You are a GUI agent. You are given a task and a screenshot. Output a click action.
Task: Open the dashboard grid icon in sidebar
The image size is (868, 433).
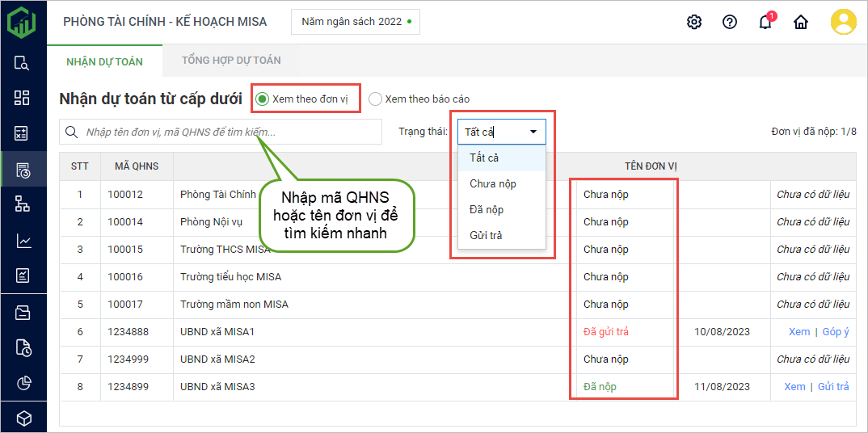tap(23, 98)
